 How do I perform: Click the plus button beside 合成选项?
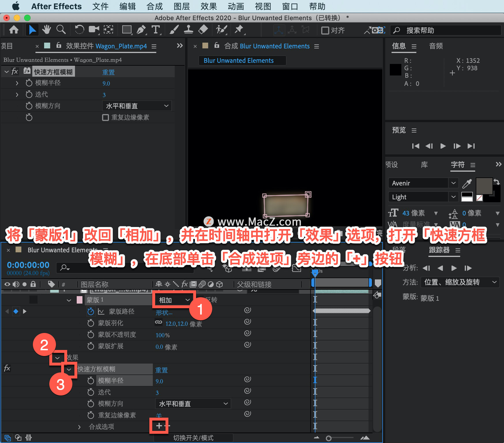[x=159, y=426]
